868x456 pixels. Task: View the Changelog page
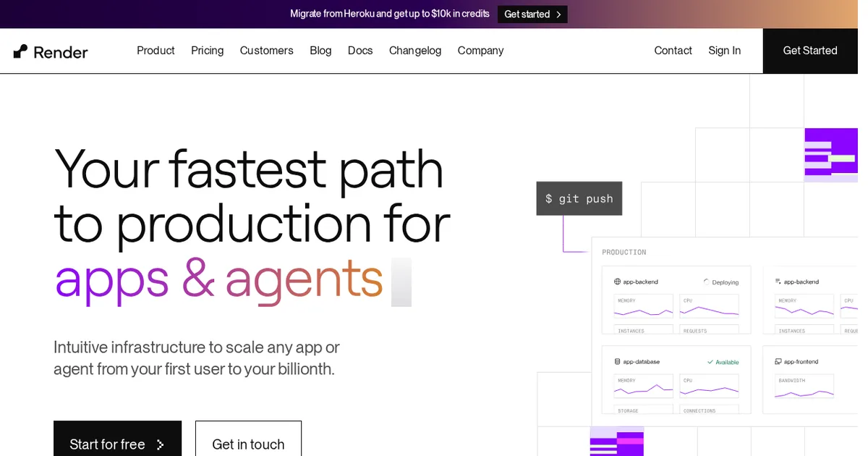tap(415, 51)
